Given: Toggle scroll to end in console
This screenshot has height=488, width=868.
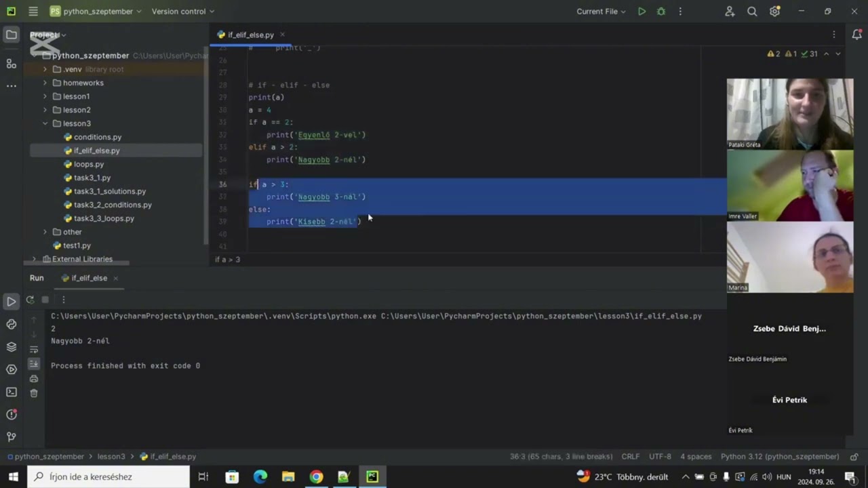Looking at the screenshot, I should (x=34, y=364).
